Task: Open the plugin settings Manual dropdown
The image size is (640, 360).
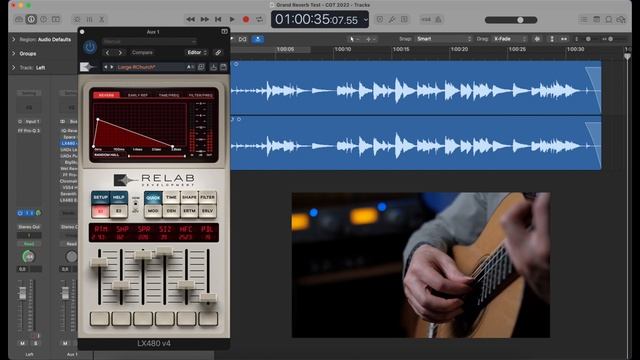Action: pyautogui.click(x=149, y=41)
